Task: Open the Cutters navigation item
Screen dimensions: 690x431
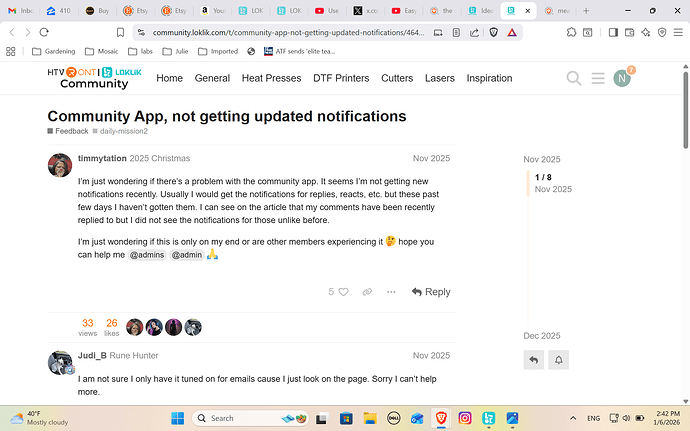Action: [x=397, y=78]
